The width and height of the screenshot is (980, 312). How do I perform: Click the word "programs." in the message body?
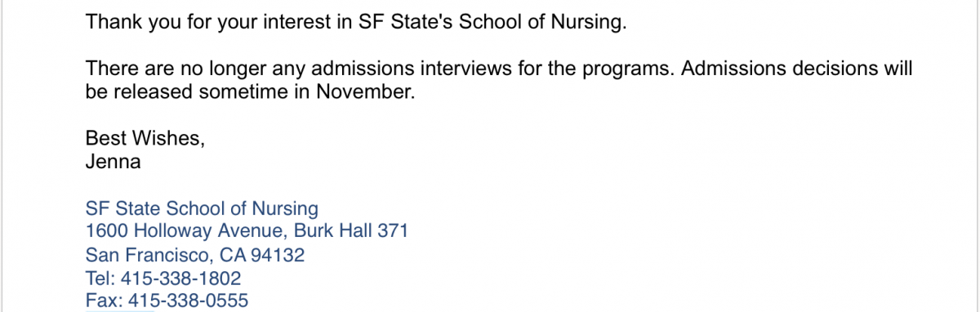click(x=634, y=69)
